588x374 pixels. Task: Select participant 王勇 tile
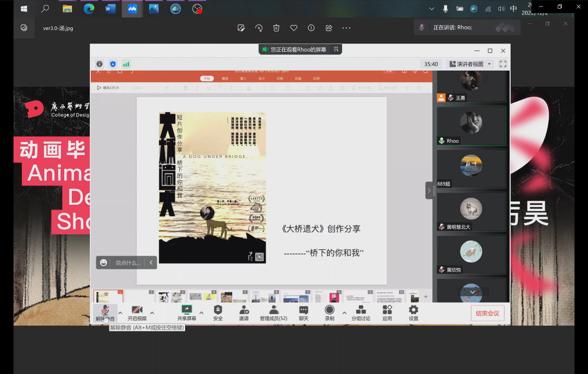pos(471,86)
